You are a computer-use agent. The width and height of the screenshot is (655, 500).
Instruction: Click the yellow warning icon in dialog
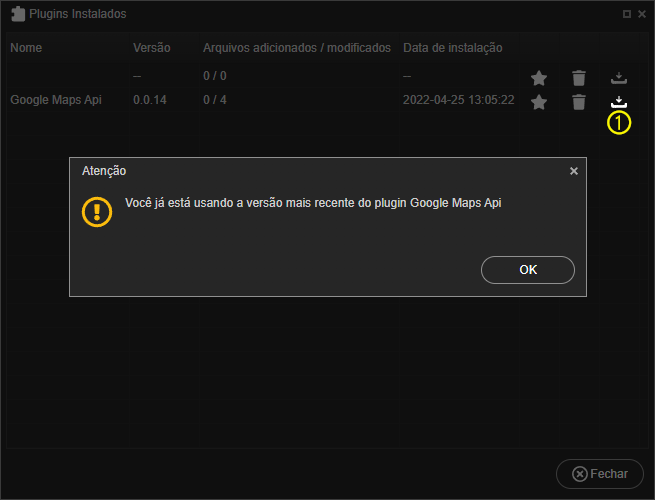coord(97,212)
